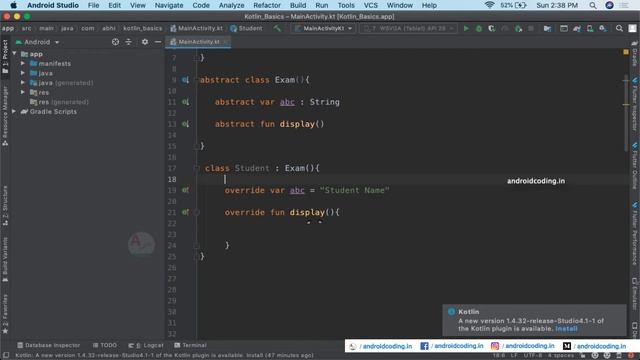Click the Student breadcrumb in navigation bar
The height and width of the screenshot is (360, 640).
coord(247,29)
